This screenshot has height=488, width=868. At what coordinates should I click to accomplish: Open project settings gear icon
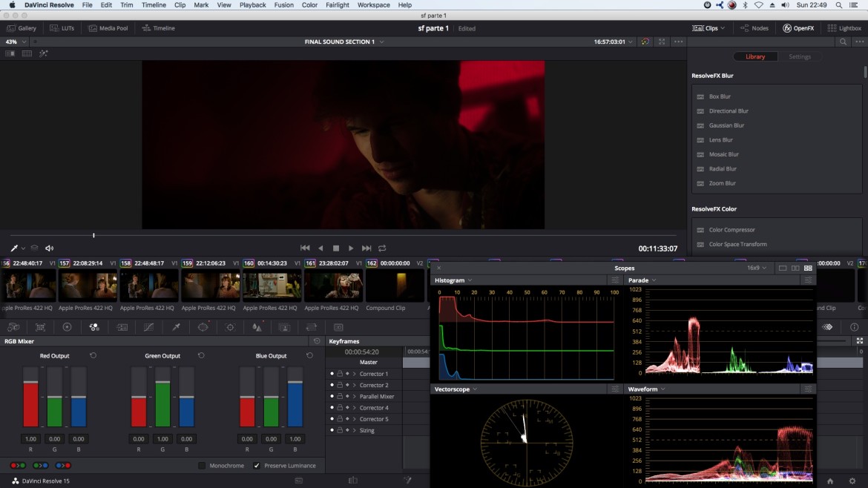click(x=852, y=481)
